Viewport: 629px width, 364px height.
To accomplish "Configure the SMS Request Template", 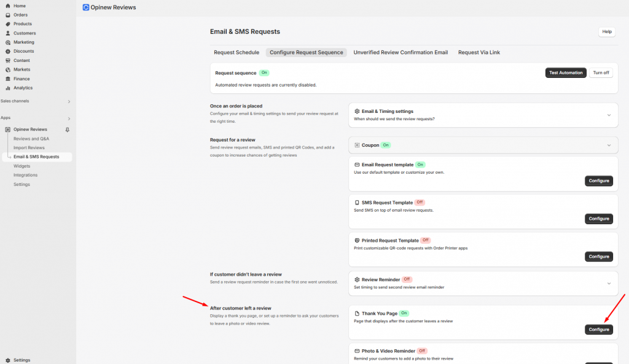I will (598, 219).
